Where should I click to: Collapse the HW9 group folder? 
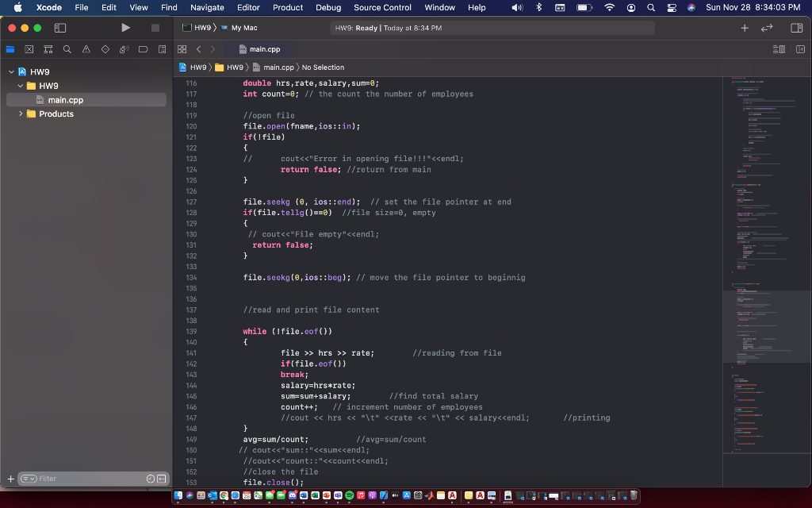20,86
